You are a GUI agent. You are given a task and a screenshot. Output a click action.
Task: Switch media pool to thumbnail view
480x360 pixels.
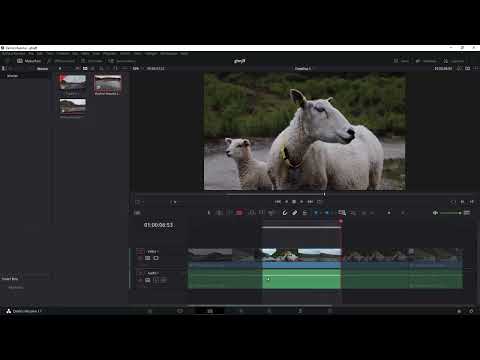click(85, 68)
